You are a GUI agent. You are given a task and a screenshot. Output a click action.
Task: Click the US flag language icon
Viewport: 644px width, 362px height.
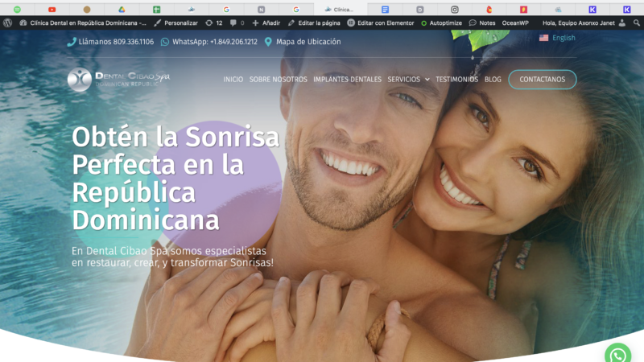(544, 38)
